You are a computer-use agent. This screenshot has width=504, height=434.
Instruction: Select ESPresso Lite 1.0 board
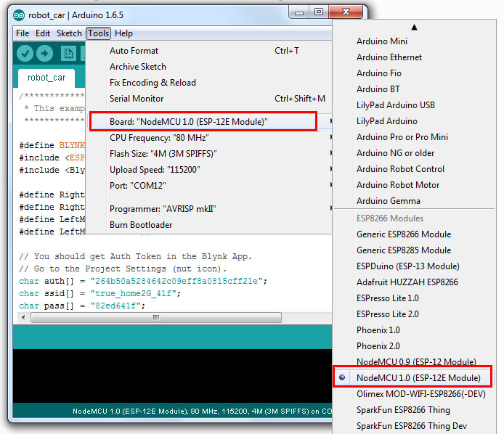coord(414,298)
